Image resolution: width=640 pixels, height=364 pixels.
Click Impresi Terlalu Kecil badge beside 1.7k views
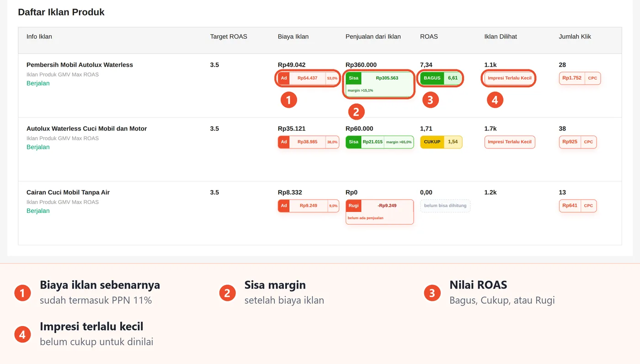(x=510, y=142)
